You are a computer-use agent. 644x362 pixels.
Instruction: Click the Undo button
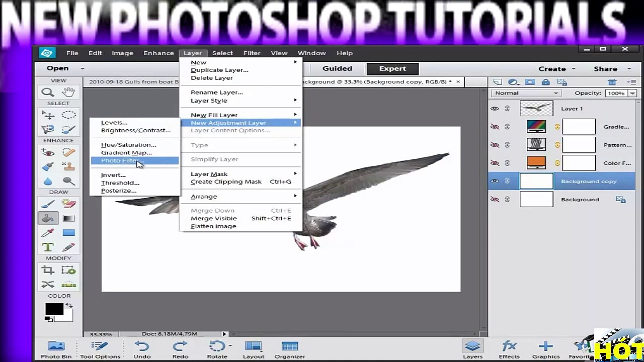point(142,350)
